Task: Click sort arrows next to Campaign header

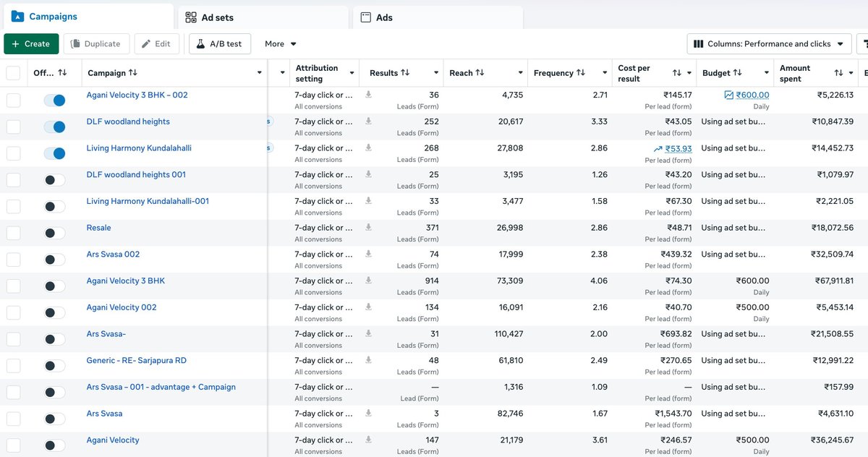Action: click(132, 72)
